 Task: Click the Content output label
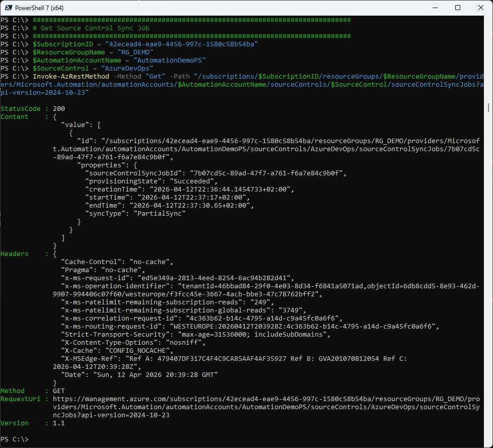[x=15, y=116]
